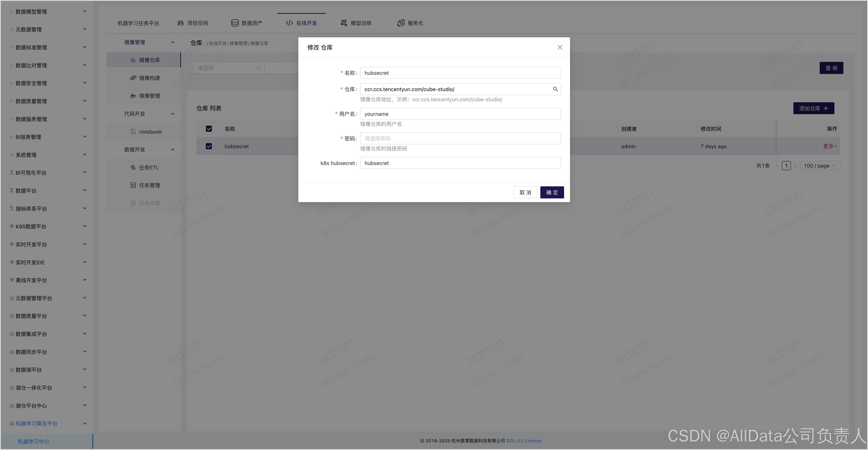Click the 机器学习算法平台 icon
The image size is (868, 450).
pos(12,423)
